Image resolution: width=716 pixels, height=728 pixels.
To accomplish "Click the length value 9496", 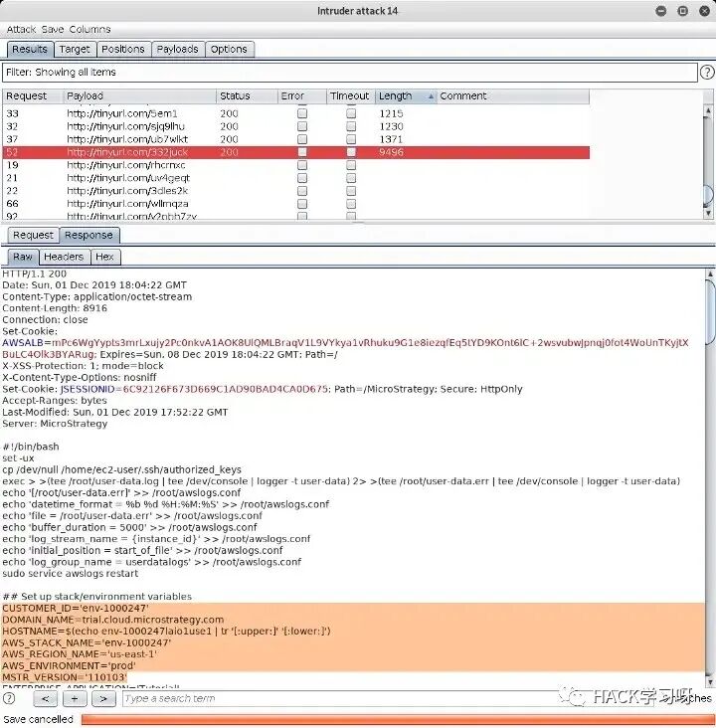I will pyautogui.click(x=391, y=152).
